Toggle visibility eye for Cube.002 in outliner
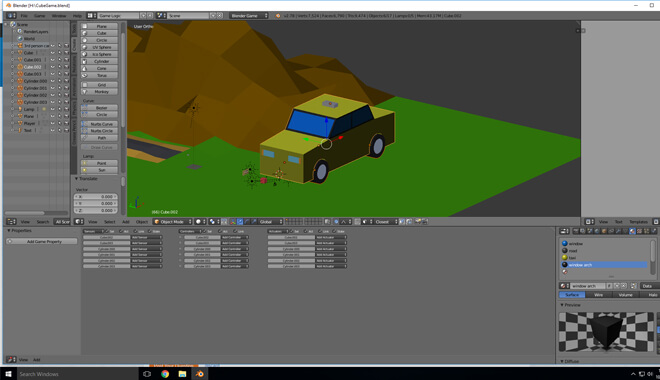This screenshot has height=380, width=660. [53, 67]
